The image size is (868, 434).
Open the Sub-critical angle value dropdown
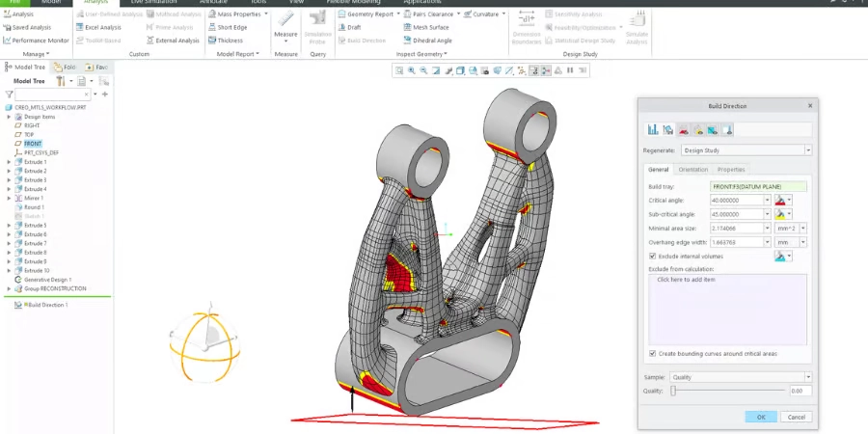[x=768, y=214]
